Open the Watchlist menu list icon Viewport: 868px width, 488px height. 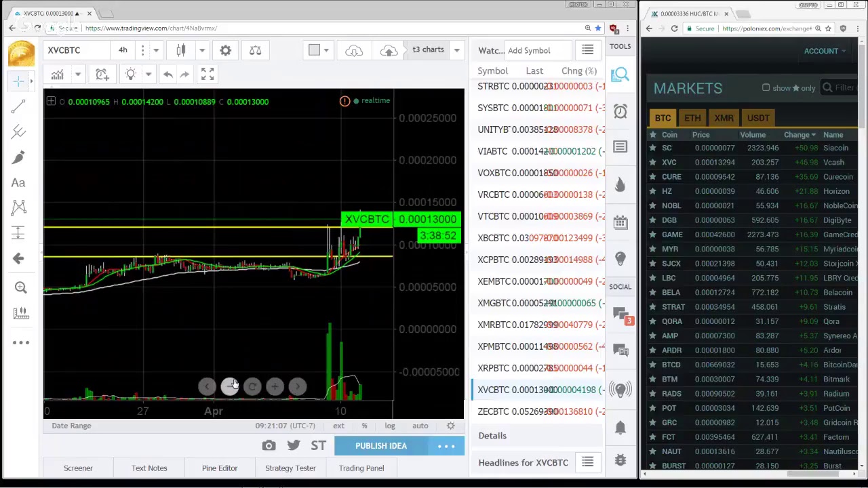[588, 50]
